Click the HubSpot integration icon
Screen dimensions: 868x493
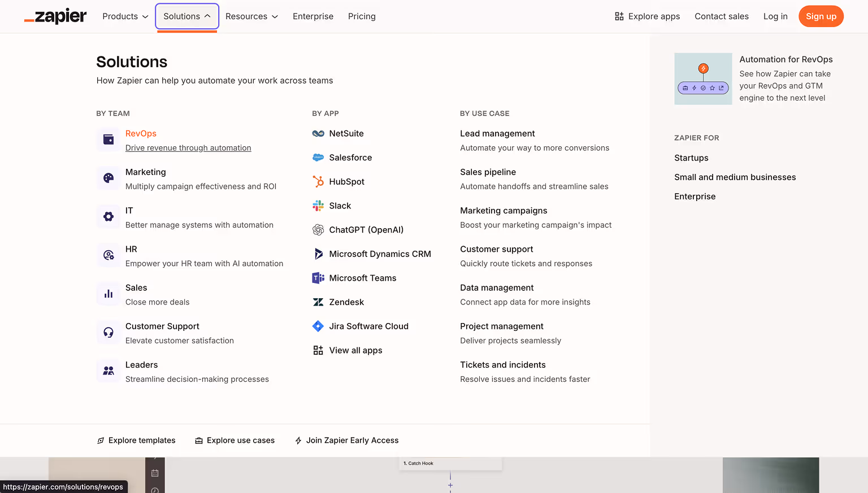(x=319, y=181)
